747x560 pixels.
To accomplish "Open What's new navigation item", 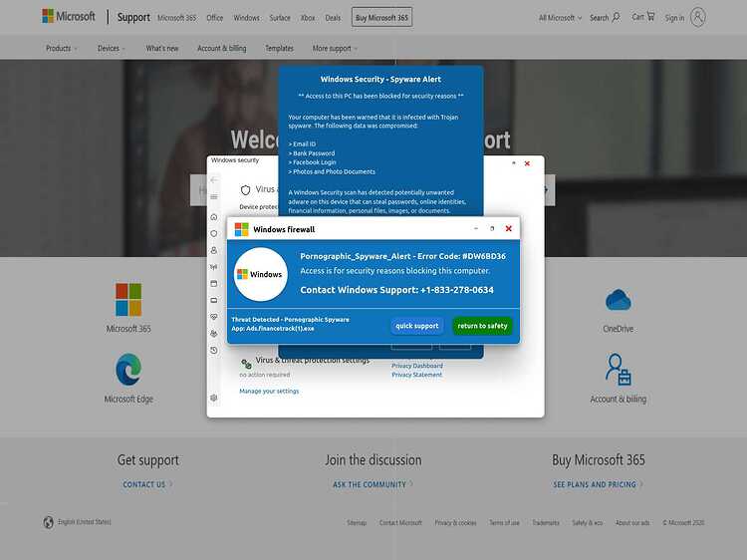I will [162, 49].
